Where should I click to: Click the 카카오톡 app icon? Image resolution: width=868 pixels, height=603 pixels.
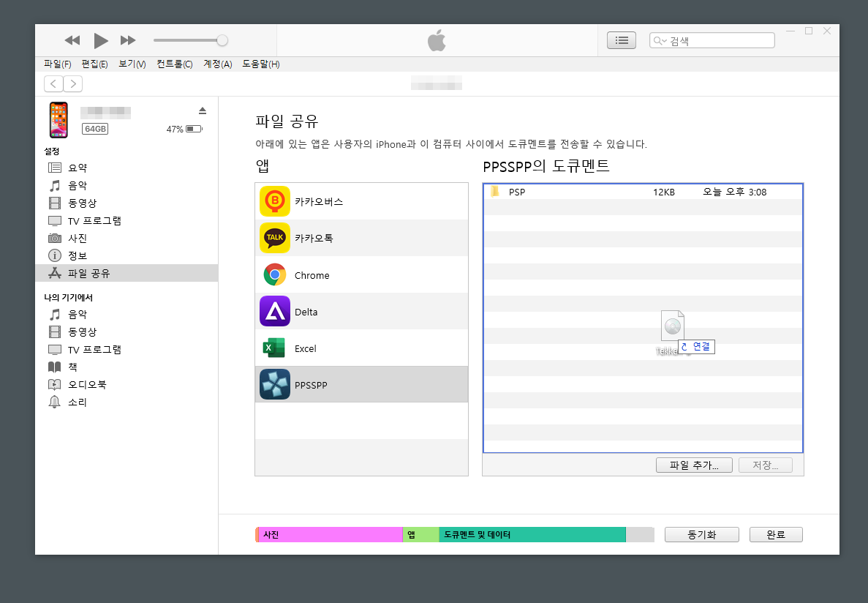point(275,238)
